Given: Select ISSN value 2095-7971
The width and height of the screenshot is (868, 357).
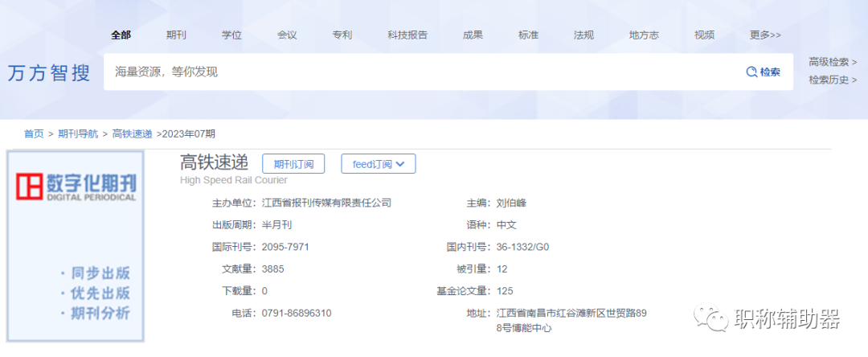Looking at the screenshot, I should [285, 247].
